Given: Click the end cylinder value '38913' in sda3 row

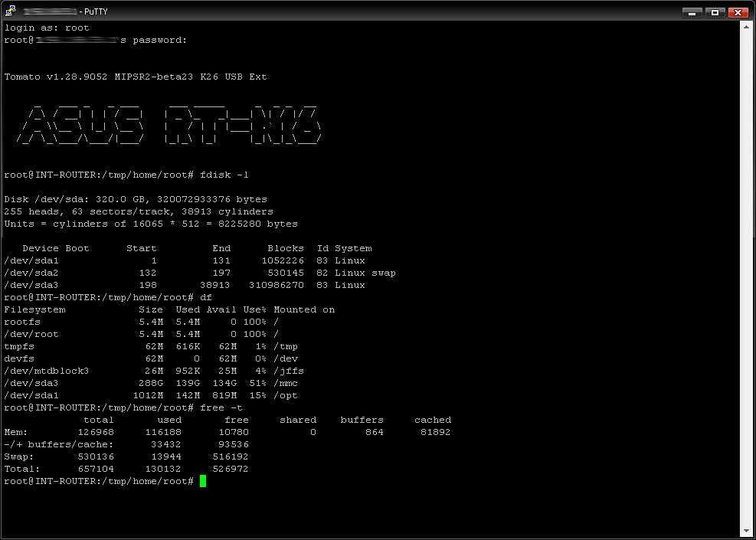Looking at the screenshot, I should point(215,286).
